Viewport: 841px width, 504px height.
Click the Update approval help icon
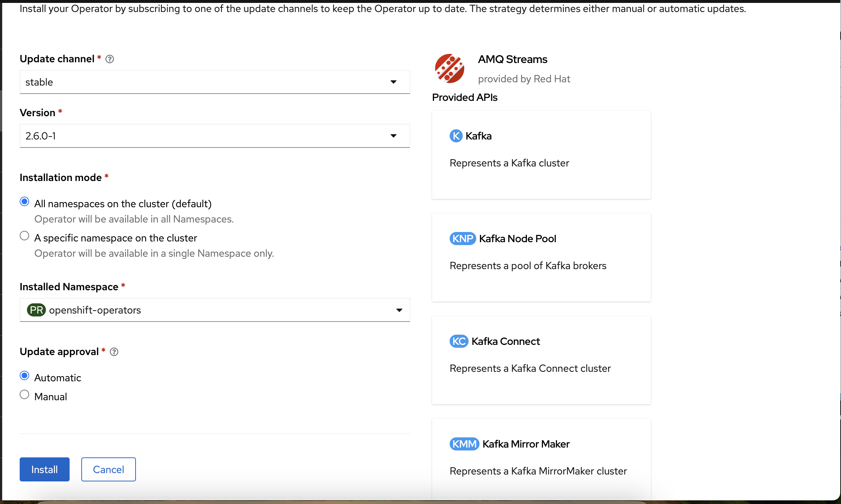(x=114, y=352)
